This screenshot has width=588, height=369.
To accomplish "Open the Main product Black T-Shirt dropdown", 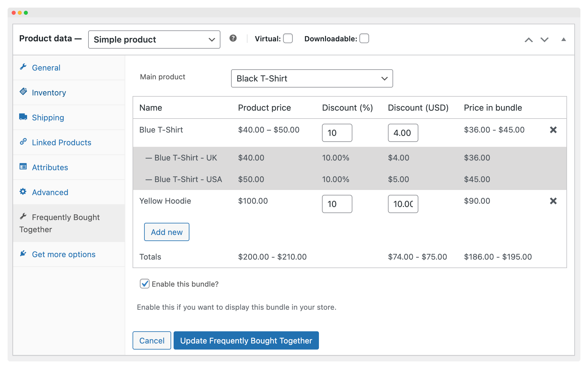I will click(312, 78).
